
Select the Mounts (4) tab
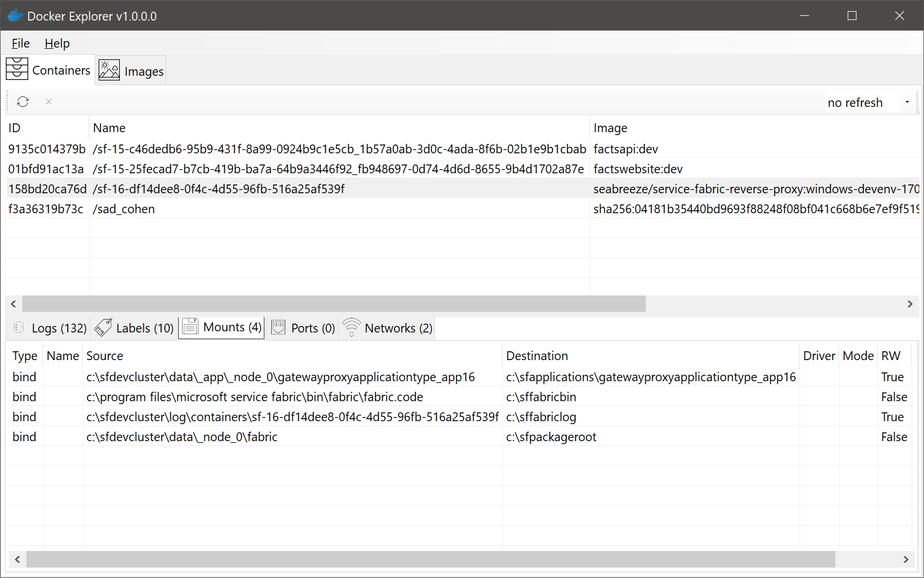click(221, 327)
